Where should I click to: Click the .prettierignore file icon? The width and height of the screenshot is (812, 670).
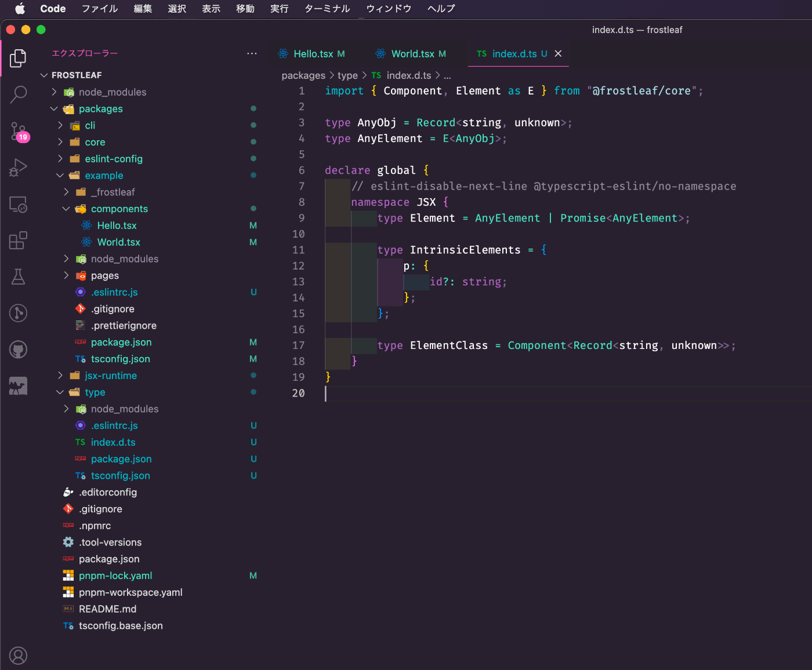pos(81,326)
